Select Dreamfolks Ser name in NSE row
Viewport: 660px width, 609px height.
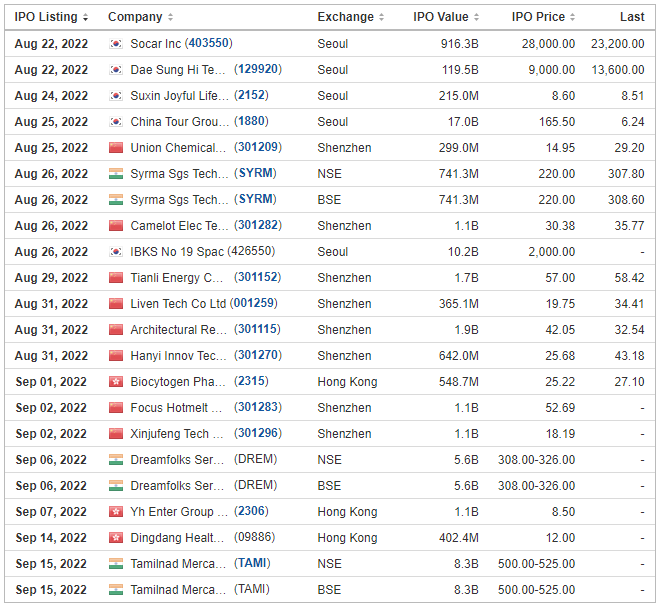point(177,460)
